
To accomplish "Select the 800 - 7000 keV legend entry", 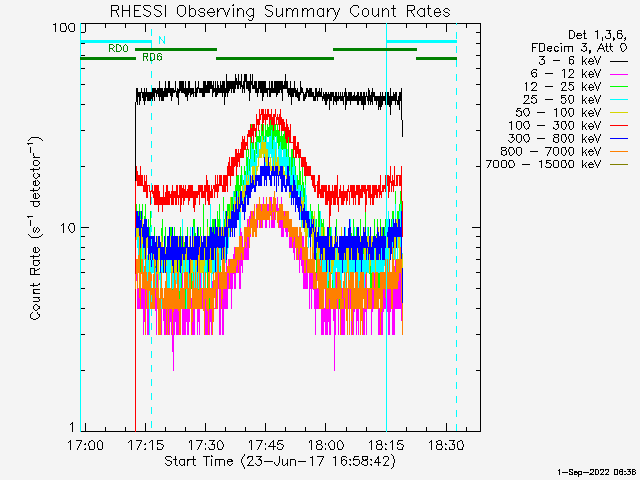I will click(x=564, y=151).
